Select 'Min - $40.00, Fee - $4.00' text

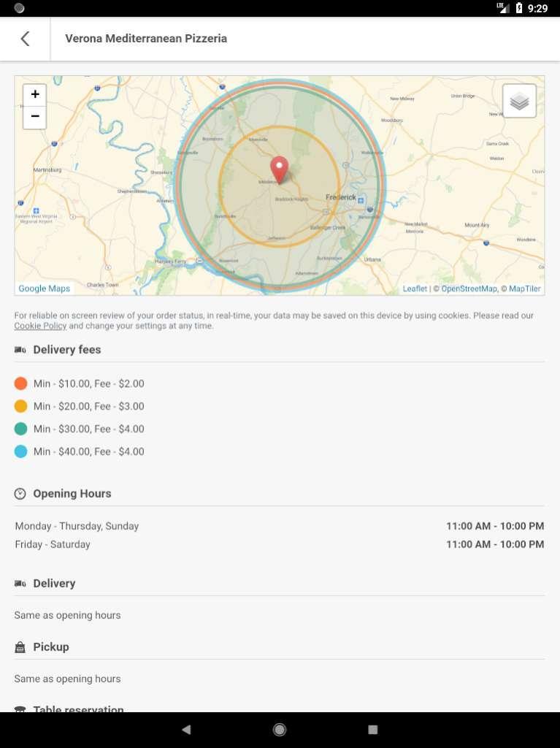(89, 451)
